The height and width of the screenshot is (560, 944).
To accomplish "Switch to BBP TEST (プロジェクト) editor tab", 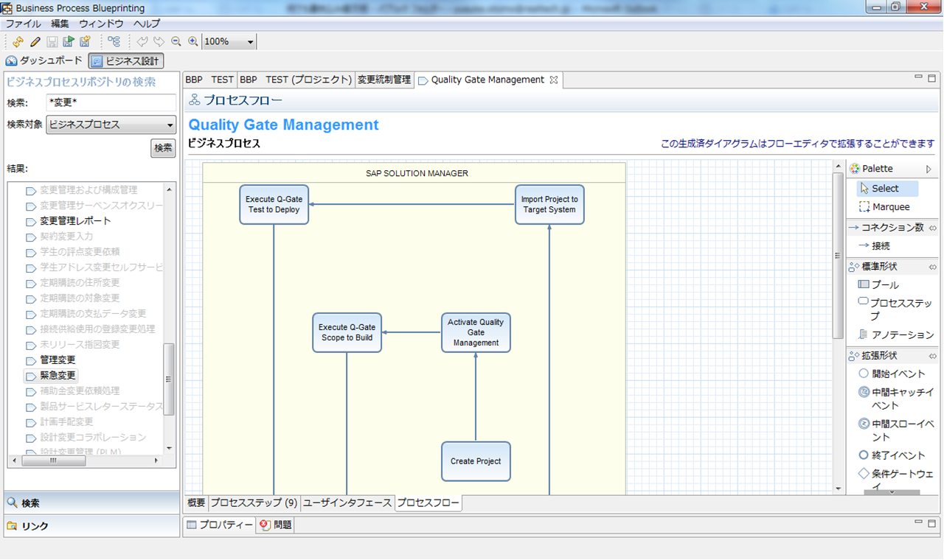I will (x=296, y=80).
